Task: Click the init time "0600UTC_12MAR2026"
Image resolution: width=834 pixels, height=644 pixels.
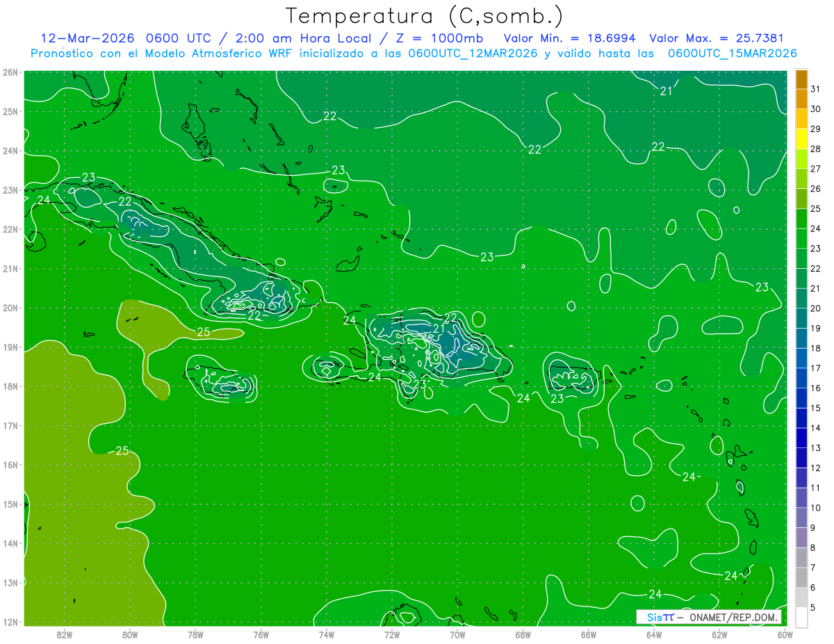Action: 473,53
